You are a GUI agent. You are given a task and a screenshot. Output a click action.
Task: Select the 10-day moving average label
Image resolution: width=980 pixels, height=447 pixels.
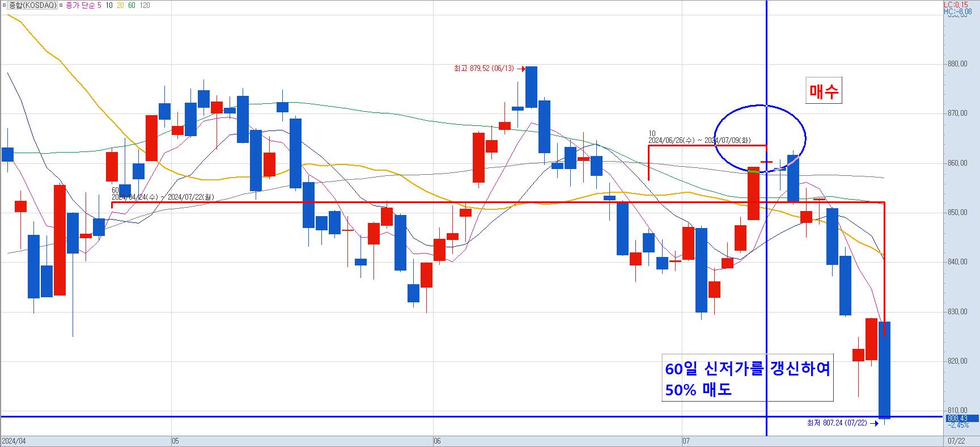click(109, 5)
